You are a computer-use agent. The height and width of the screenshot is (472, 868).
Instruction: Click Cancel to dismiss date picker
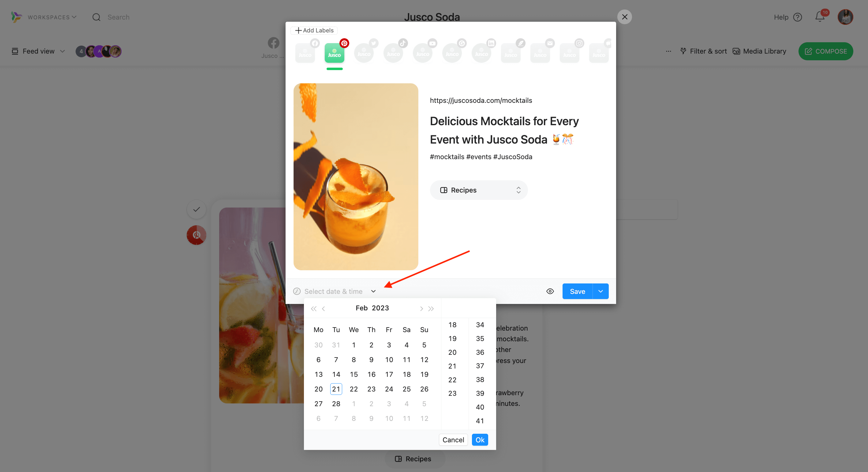(453, 440)
